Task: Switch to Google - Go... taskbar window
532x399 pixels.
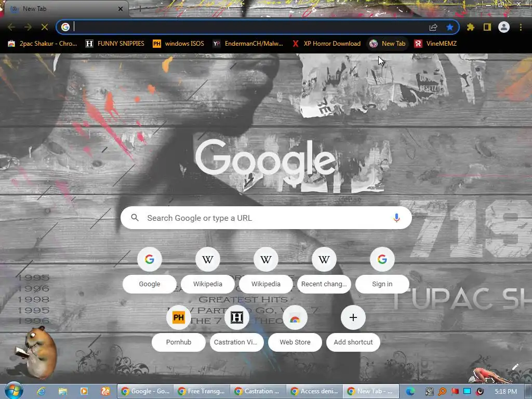Action: click(145, 391)
